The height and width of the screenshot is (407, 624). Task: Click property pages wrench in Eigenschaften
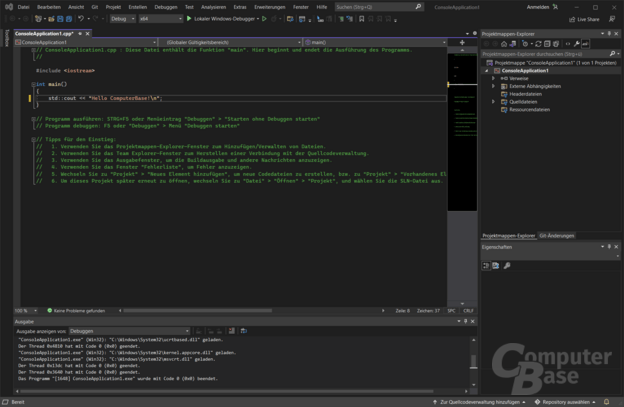[x=507, y=265]
